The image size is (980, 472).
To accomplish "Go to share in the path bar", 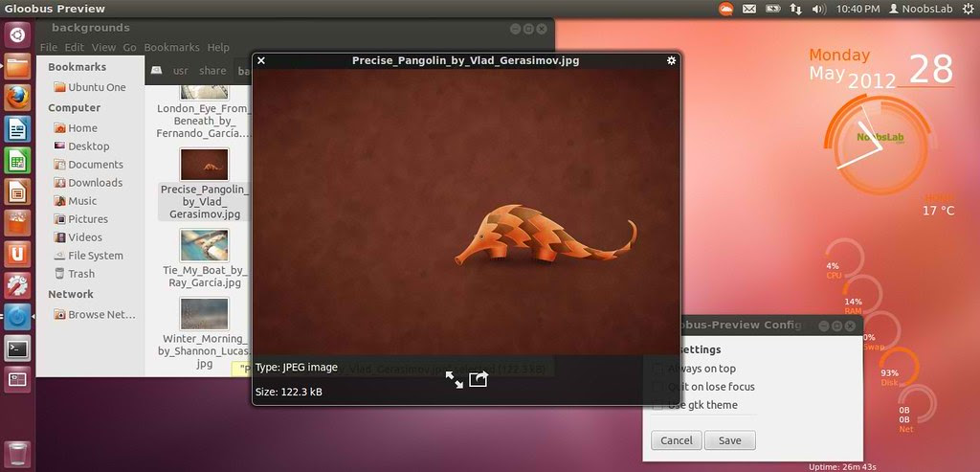I will click(x=212, y=71).
